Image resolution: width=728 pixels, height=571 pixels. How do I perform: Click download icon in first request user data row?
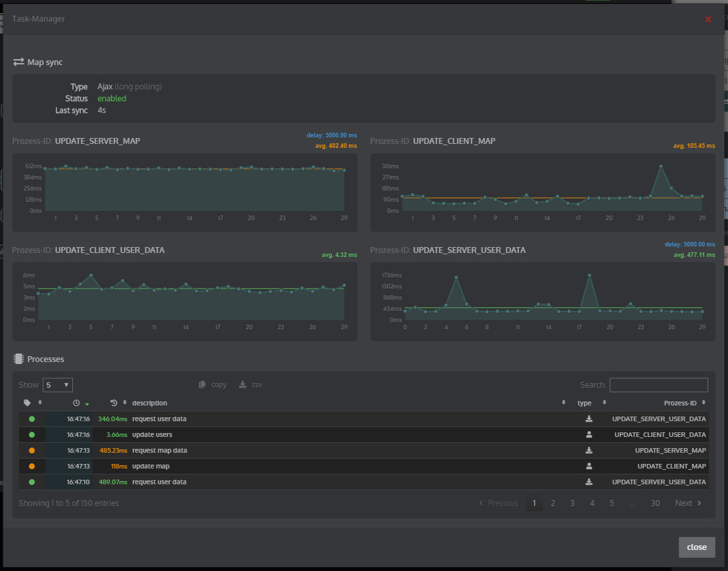pyautogui.click(x=589, y=419)
